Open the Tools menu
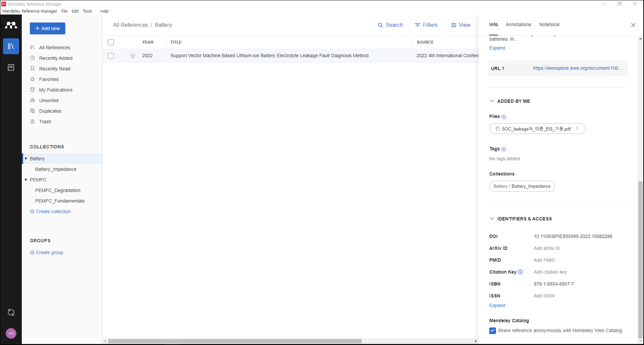 tap(87, 11)
